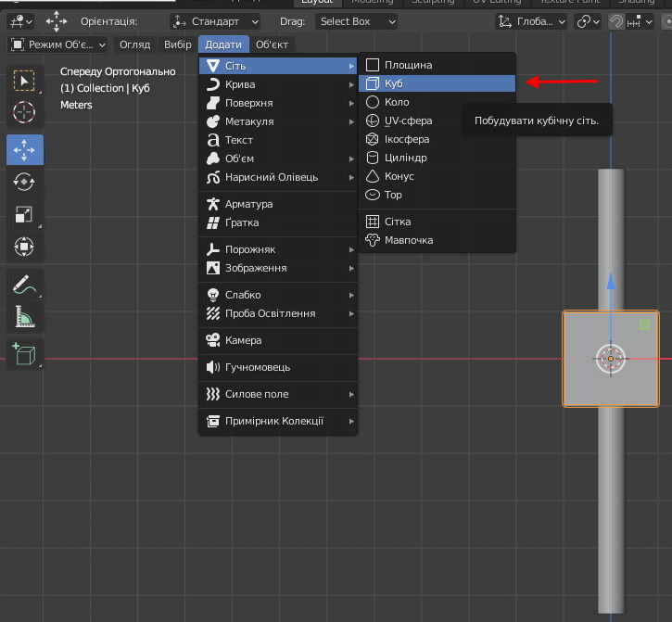This screenshot has width=672, height=622.
Task: Open the Сіть submenu
Action: [279, 66]
